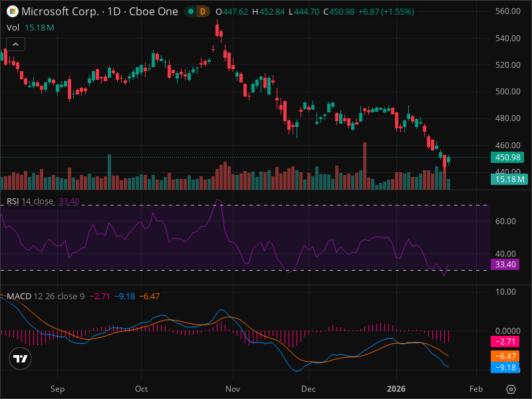The width and height of the screenshot is (532, 399).
Task: Click the Oct date axis label
Action: (x=141, y=389)
